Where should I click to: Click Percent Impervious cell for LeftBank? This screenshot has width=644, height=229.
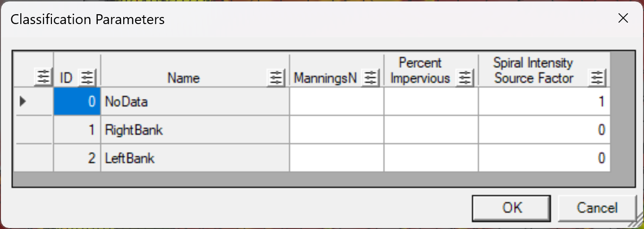pos(431,158)
